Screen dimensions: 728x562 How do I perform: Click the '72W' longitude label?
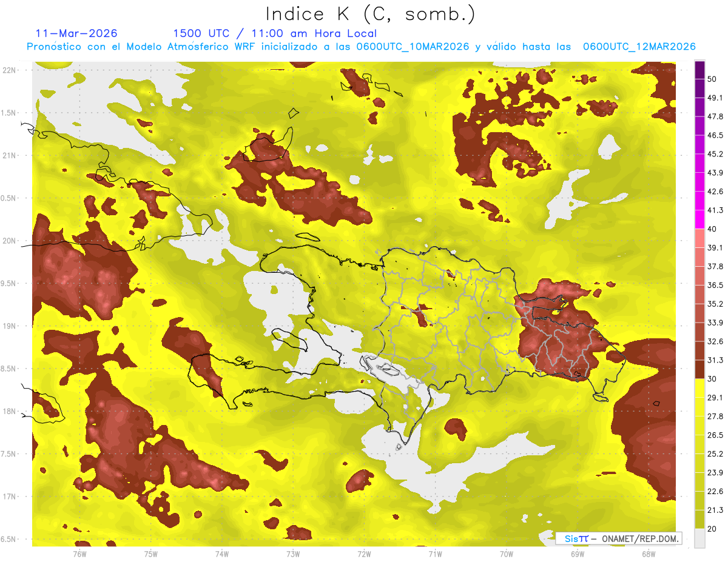click(364, 554)
